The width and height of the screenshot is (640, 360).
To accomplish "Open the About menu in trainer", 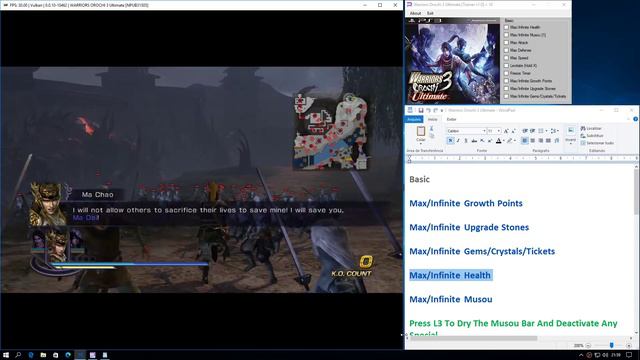I will pyautogui.click(x=415, y=13).
